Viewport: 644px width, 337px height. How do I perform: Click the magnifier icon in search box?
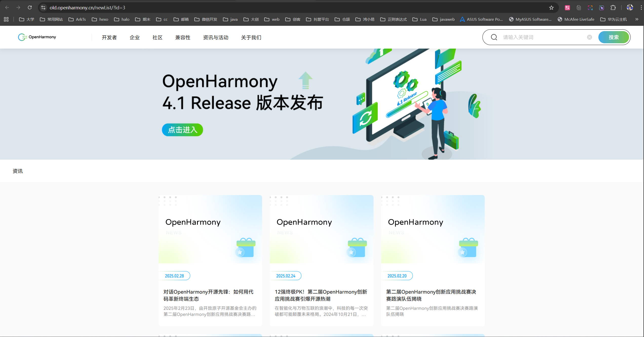pos(494,37)
